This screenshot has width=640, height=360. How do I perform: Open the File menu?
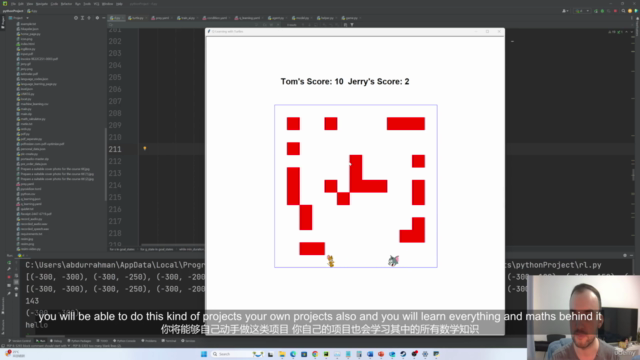click(13, 4)
